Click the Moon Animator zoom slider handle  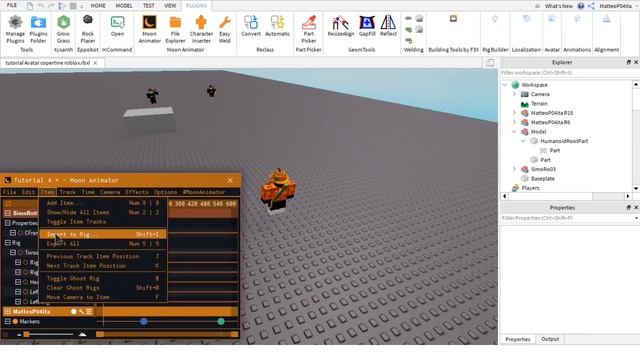point(27,335)
